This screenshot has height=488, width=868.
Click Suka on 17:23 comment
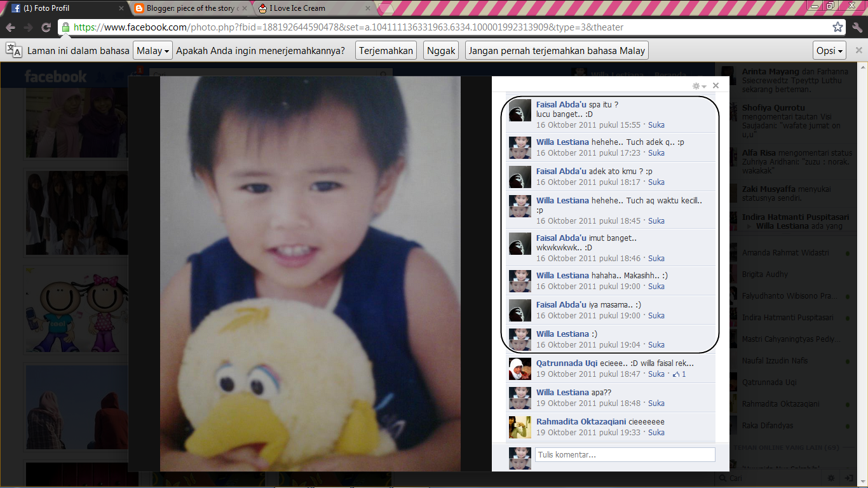(x=656, y=152)
